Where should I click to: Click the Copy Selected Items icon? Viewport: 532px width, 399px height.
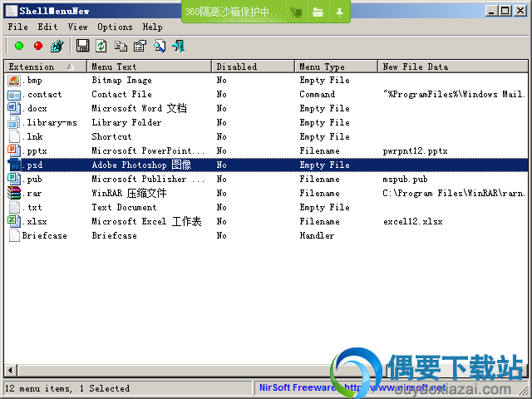tap(121, 46)
